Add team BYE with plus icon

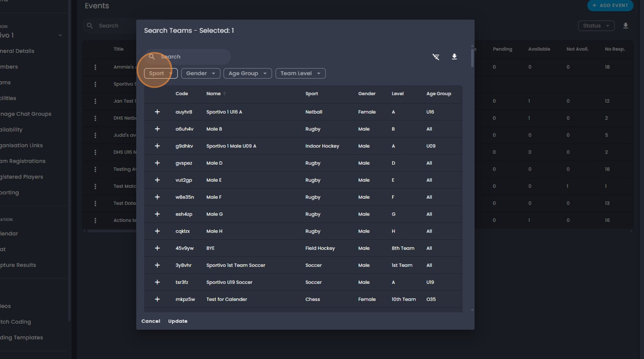(x=157, y=248)
